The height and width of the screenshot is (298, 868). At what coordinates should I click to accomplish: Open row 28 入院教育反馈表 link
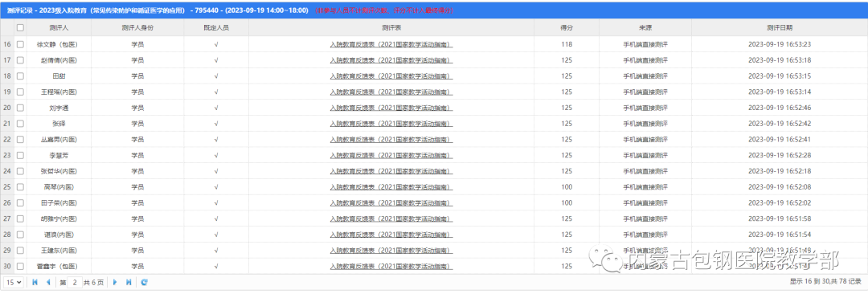point(391,235)
